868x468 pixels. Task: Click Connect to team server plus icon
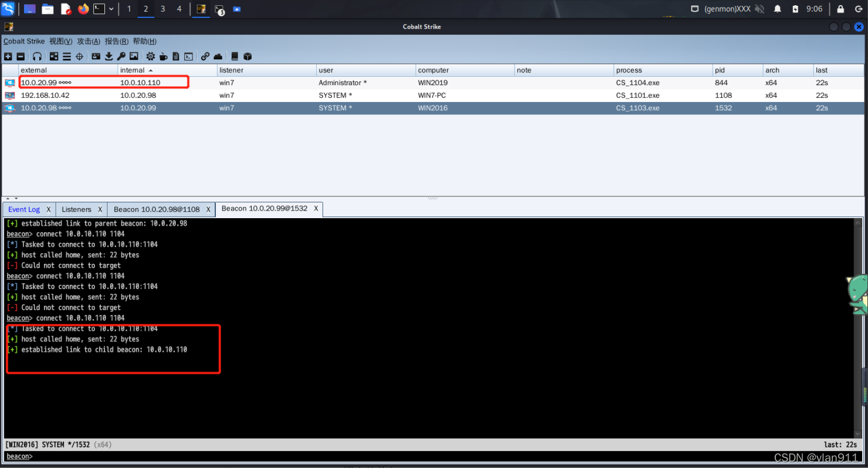(8, 56)
